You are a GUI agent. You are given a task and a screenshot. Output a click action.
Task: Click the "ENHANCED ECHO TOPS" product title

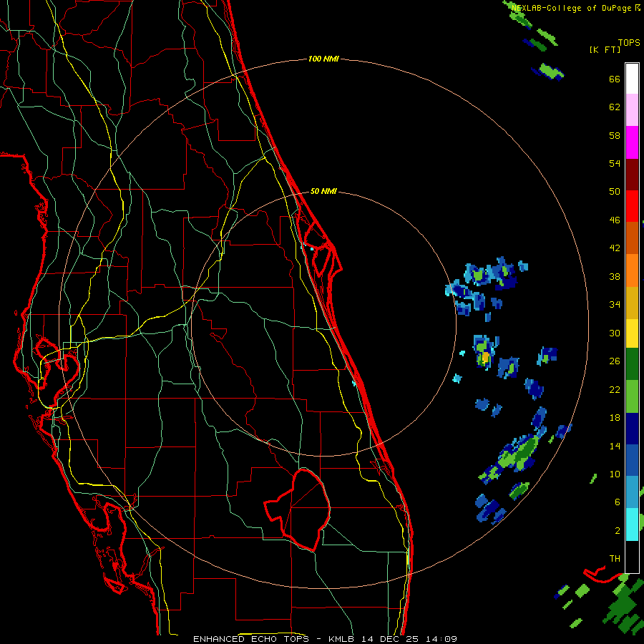pos(251,639)
